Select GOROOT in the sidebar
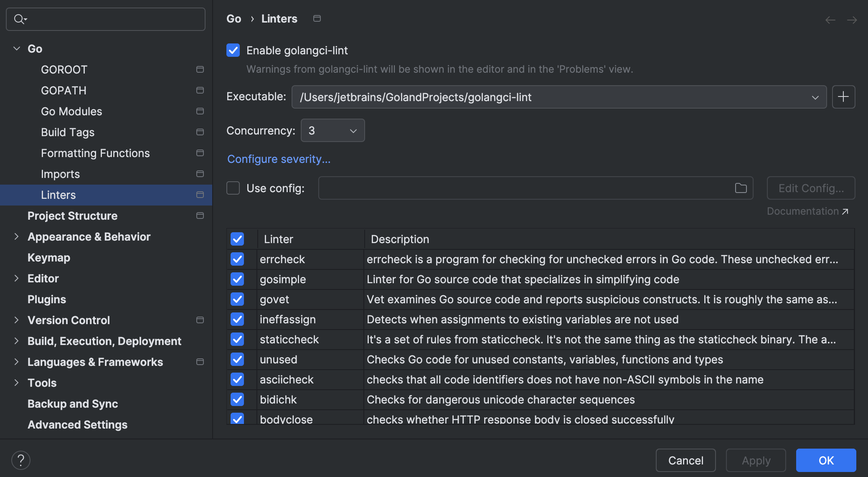868x477 pixels. click(64, 69)
